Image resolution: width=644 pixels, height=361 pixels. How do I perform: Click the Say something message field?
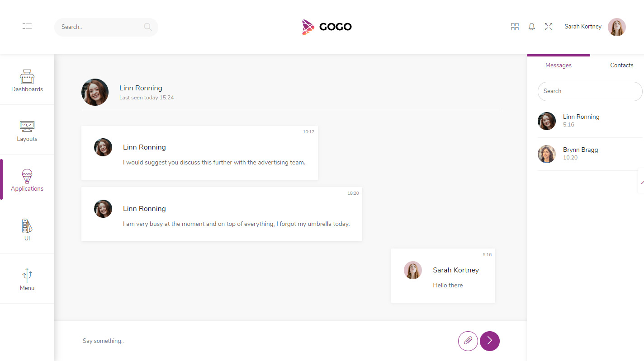[x=181, y=341]
